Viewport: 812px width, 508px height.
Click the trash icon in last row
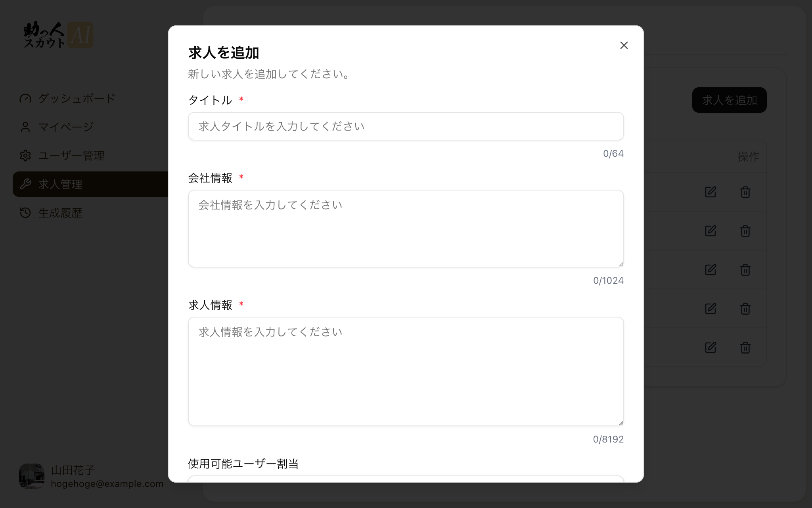tap(745, 348)
